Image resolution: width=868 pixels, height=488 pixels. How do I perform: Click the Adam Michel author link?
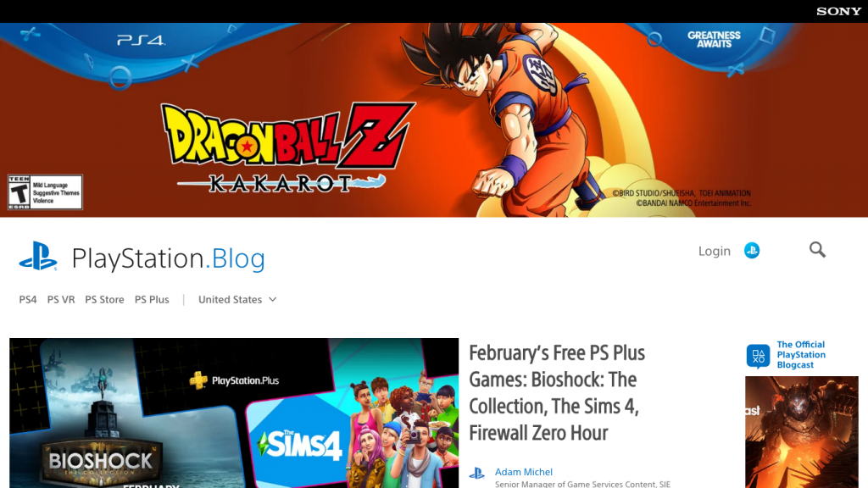point(524,472)
